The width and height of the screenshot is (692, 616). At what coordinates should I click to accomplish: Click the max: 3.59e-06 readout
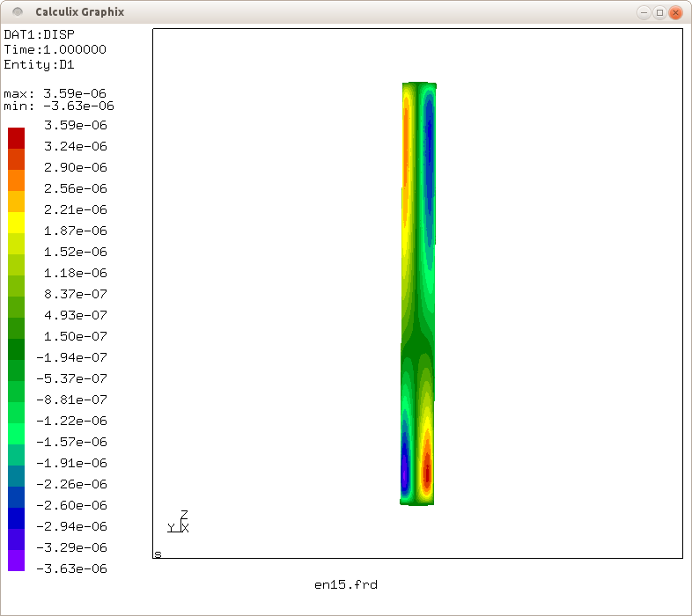pos(55,93)
